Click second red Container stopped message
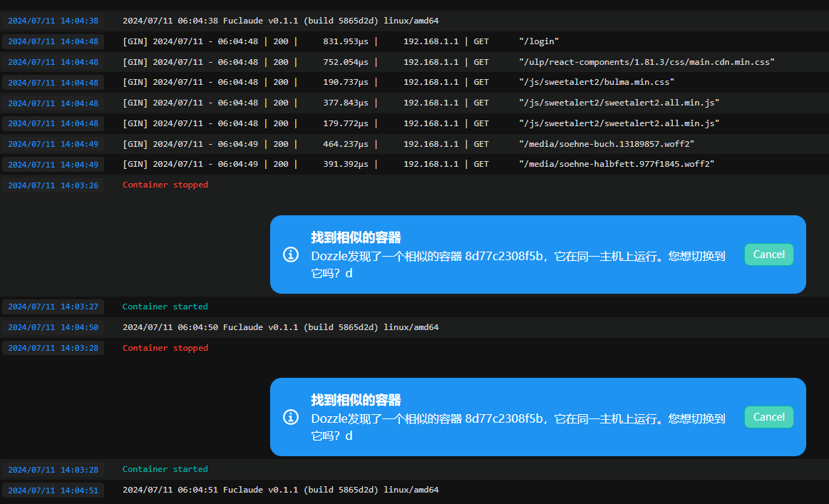The height and width of the screenshot is (504, 829). coord(165,347)
